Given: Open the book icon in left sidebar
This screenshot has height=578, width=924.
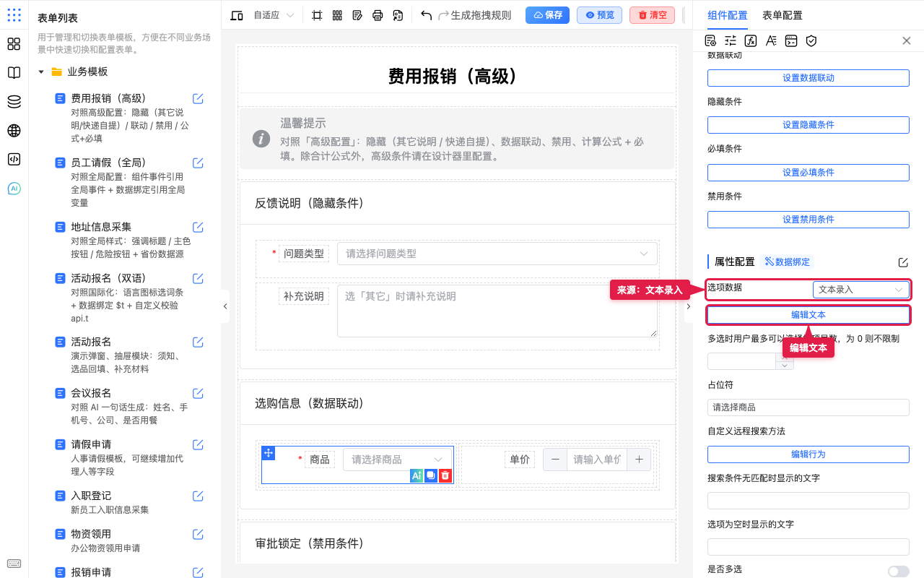Looking at the screenshot, I should pyautogui.click(x=14, y=73).
